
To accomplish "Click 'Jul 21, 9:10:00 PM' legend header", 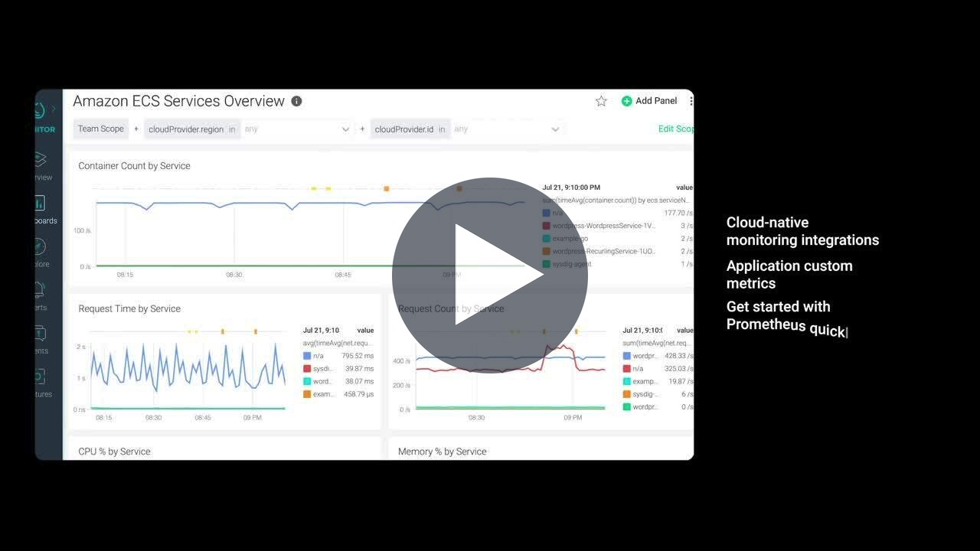I will 571,187.
